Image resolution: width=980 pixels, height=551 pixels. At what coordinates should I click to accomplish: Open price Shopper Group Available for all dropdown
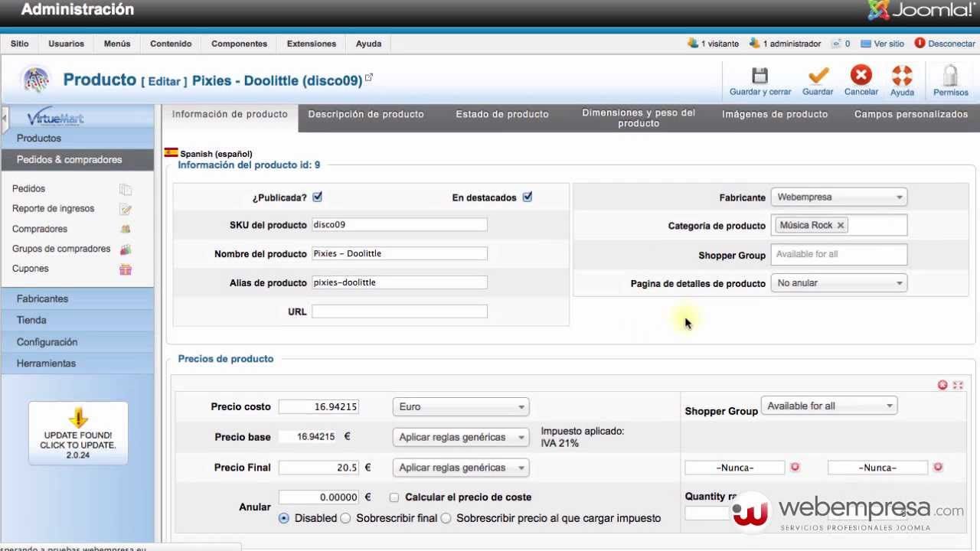829,406
